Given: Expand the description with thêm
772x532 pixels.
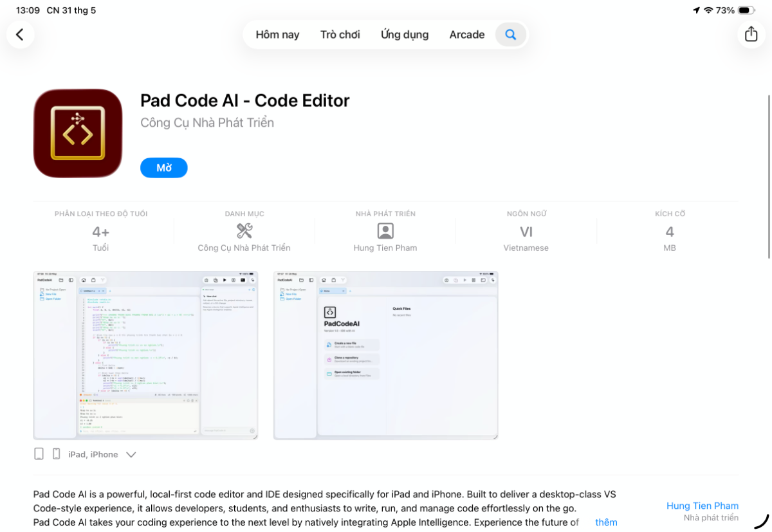Looking at the screenshot, I should click(606, 522).
